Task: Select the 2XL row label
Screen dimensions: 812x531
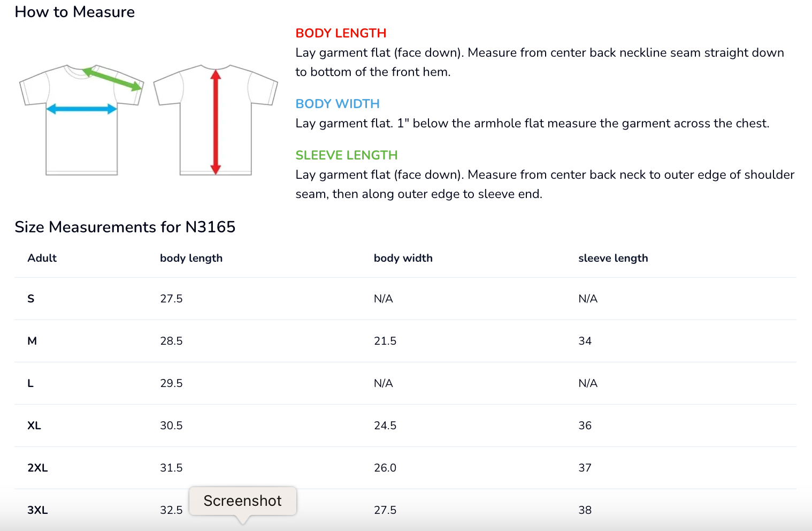Action: coord(37,468)
